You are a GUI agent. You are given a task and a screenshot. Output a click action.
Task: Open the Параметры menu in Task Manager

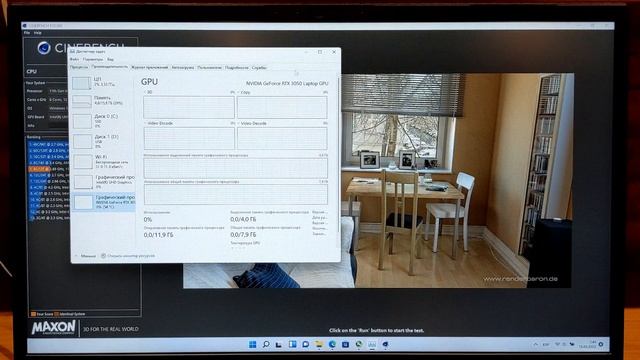pyautogui.click(x=93, y=59)
